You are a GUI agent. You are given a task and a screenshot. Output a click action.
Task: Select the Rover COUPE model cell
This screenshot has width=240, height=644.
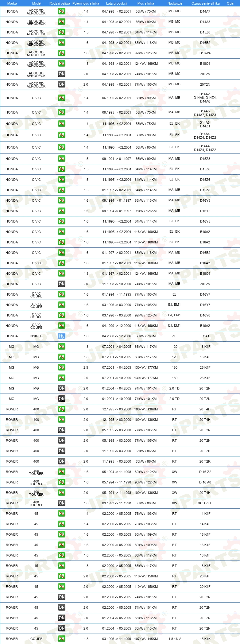point(36,639)
